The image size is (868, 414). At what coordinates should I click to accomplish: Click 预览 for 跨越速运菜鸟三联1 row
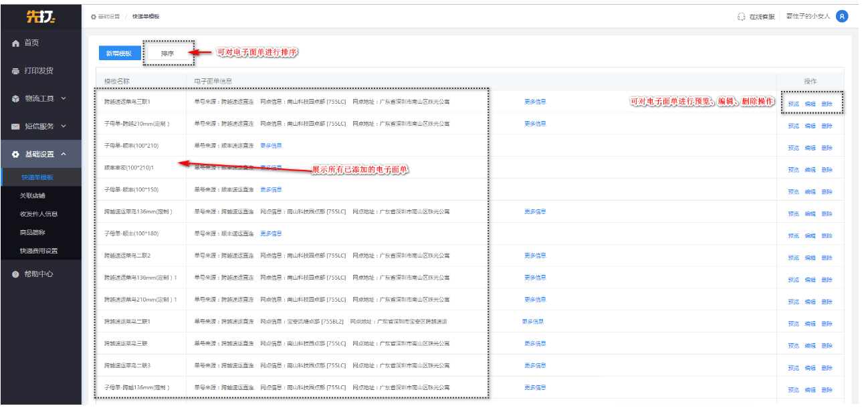click(x=793, y=104)
